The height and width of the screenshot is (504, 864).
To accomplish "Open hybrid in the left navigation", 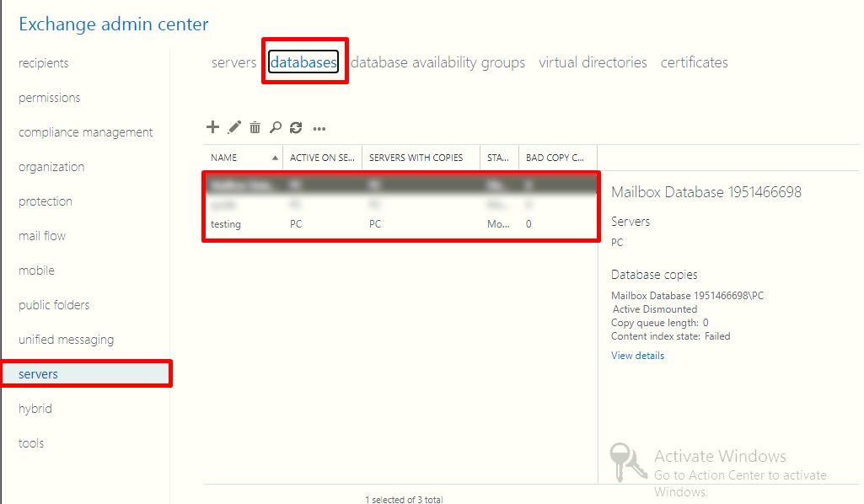I will tap(35, 409).
